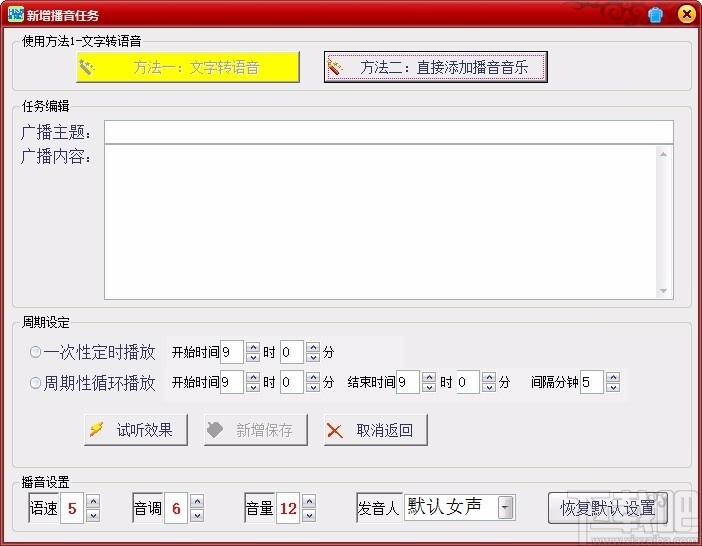The image size is (702, 546).
Task: Close the 新增播音任务 window
Action: (686, 14)
